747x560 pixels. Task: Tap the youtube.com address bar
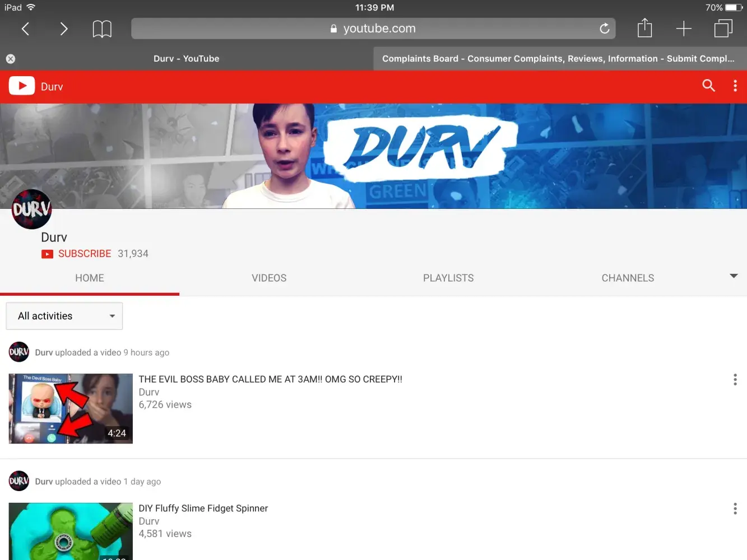pos(373,29)
